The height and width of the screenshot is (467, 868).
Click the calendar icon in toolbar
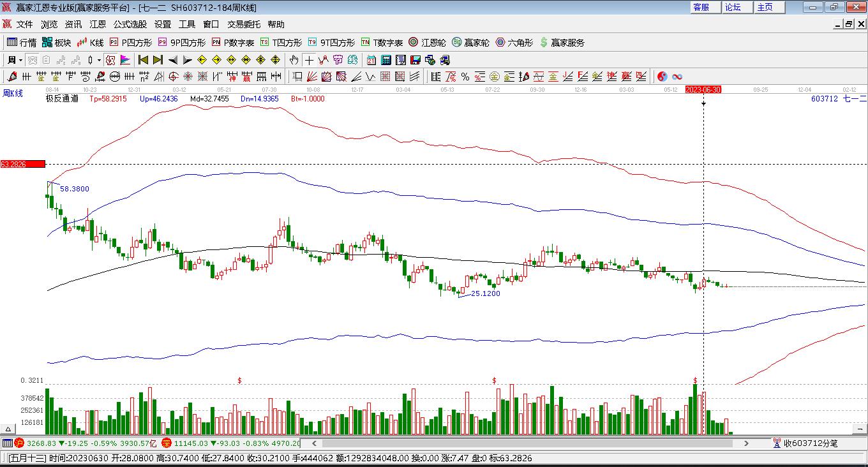tap(371, 60)
